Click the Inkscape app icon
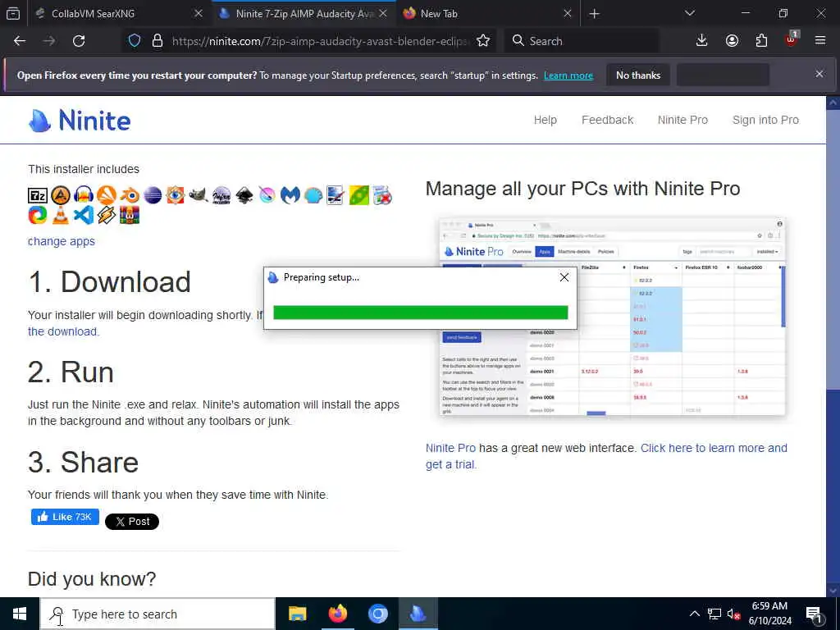The image size is (840, 630). click(244, 195)
